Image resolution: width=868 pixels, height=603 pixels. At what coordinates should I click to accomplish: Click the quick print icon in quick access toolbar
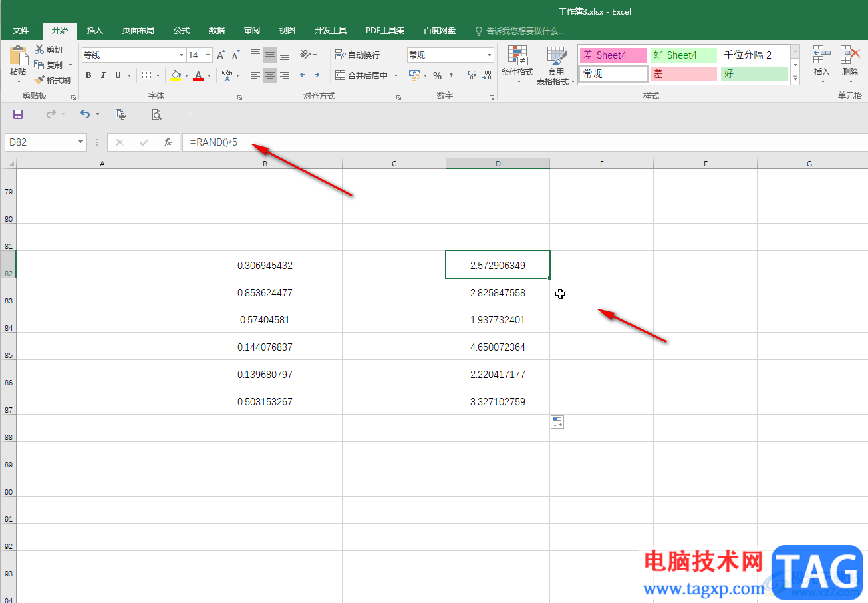tap(121, 114)
